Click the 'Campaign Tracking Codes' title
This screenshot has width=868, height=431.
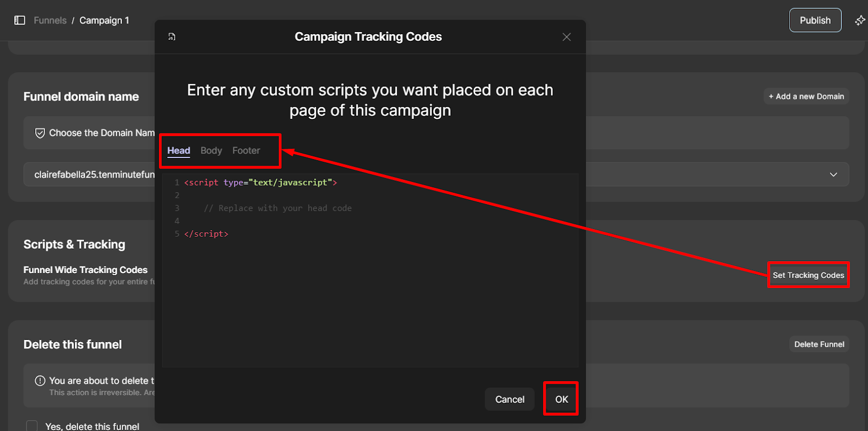click(368, 36)
